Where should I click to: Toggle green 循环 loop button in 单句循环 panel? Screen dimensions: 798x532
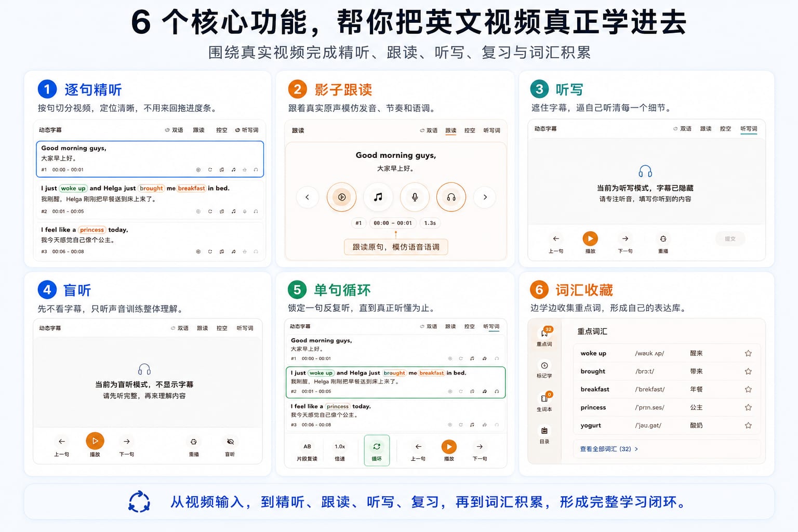[377, 450]
